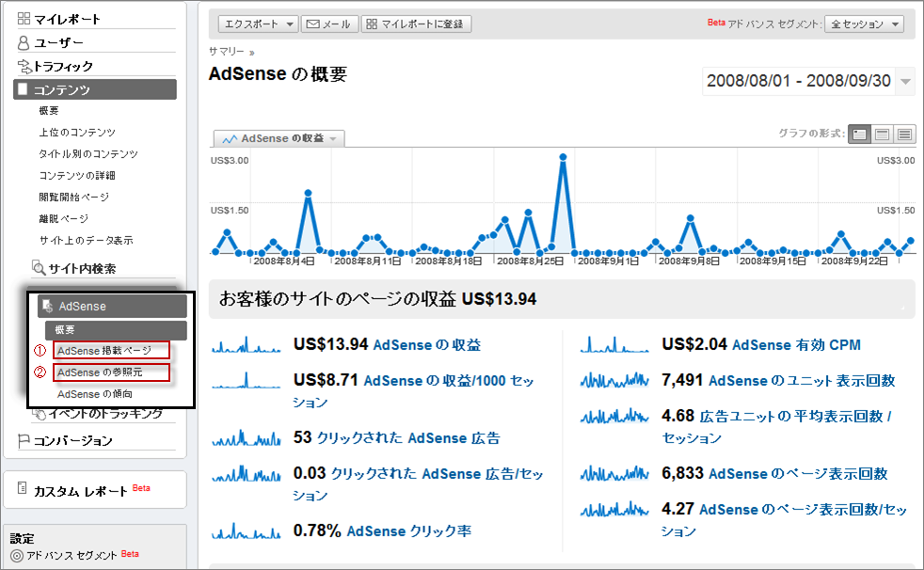
Task: Open the トラフィック section
Action: coord(63,66)
